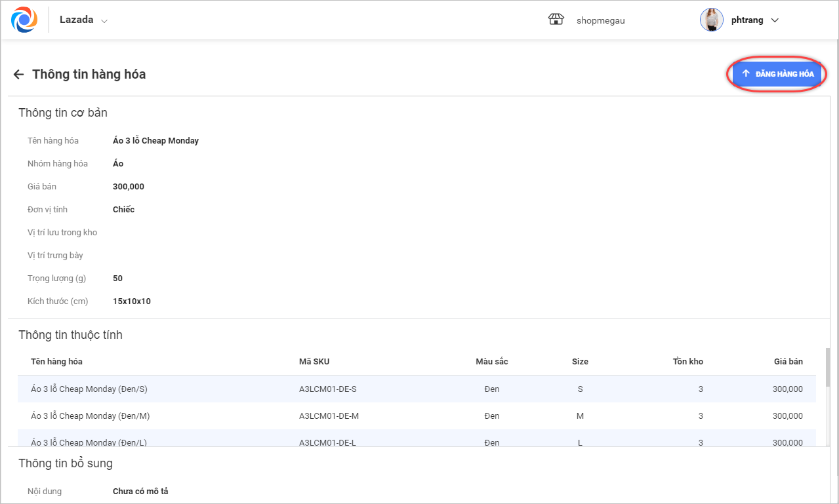This screenshot has width=839, height=504.
Task: Select row Áo 3 lỗ Cheap Monday (Đen/M)
Action: (417, 416)
